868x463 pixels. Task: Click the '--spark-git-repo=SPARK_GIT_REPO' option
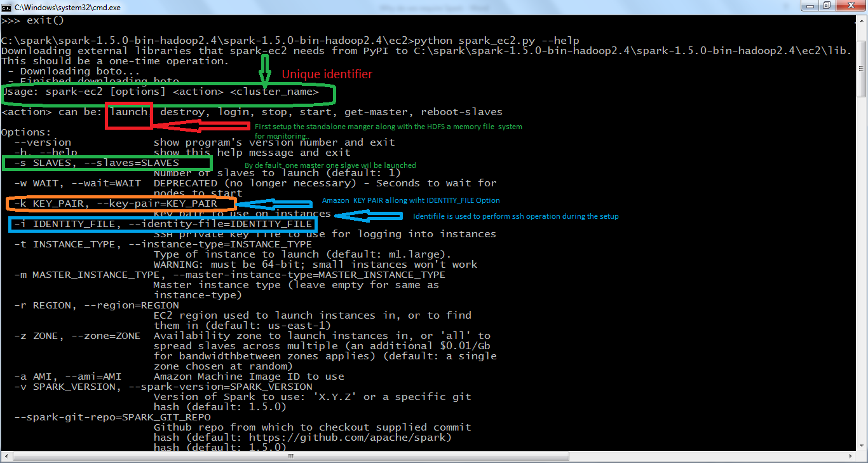[112, 417]
